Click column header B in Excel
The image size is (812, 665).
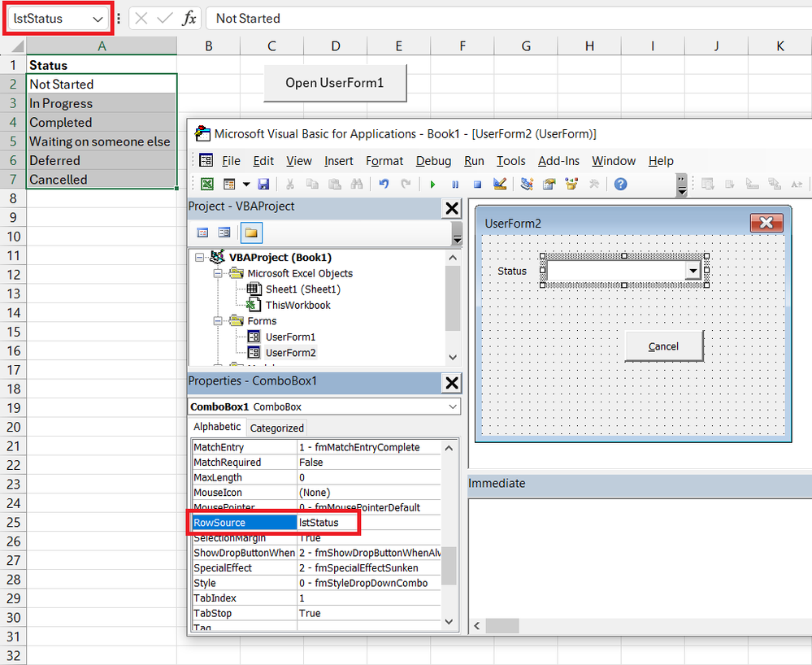click(209, 46)
